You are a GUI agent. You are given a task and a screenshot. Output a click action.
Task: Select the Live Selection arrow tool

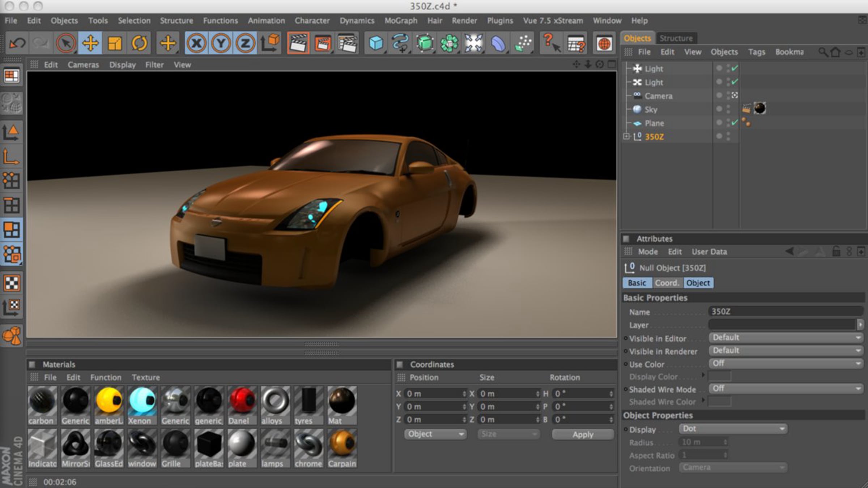click(66, 44)
